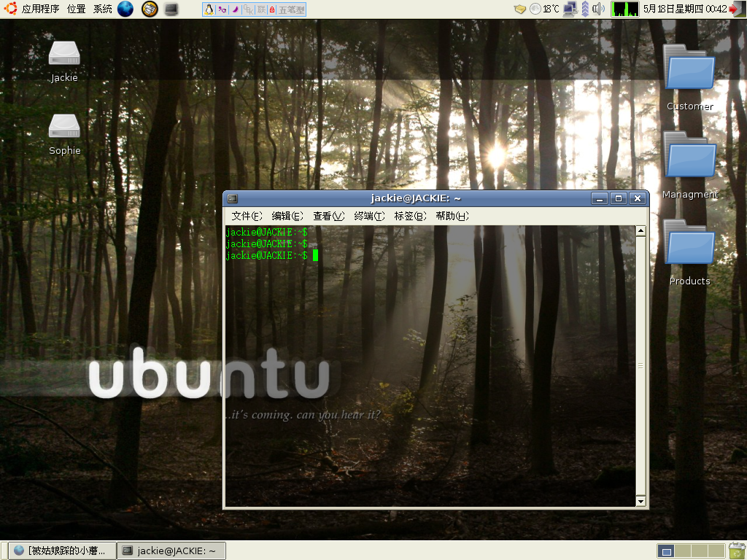Click the terminal vertical scrollbar thumb

click(640, 366)
